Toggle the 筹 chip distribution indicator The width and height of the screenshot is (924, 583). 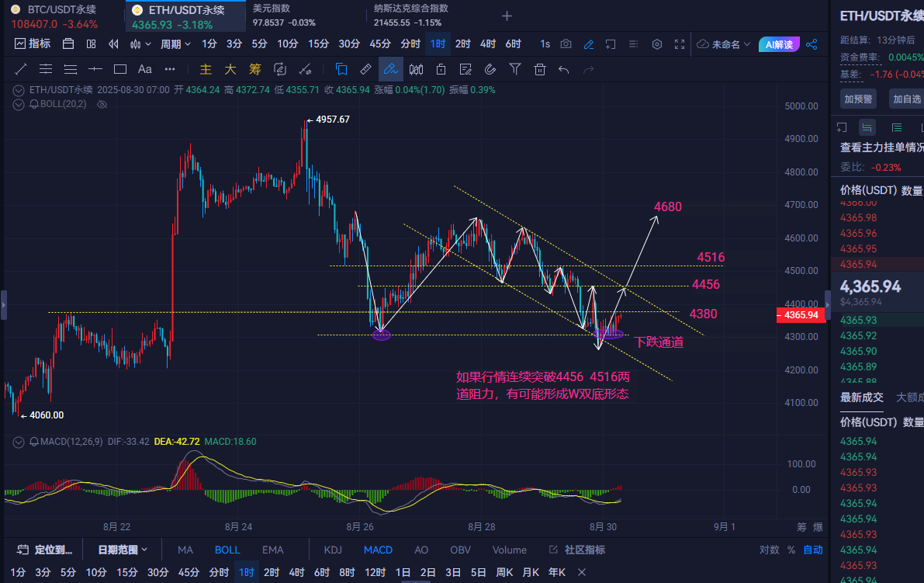click(254, 70)
